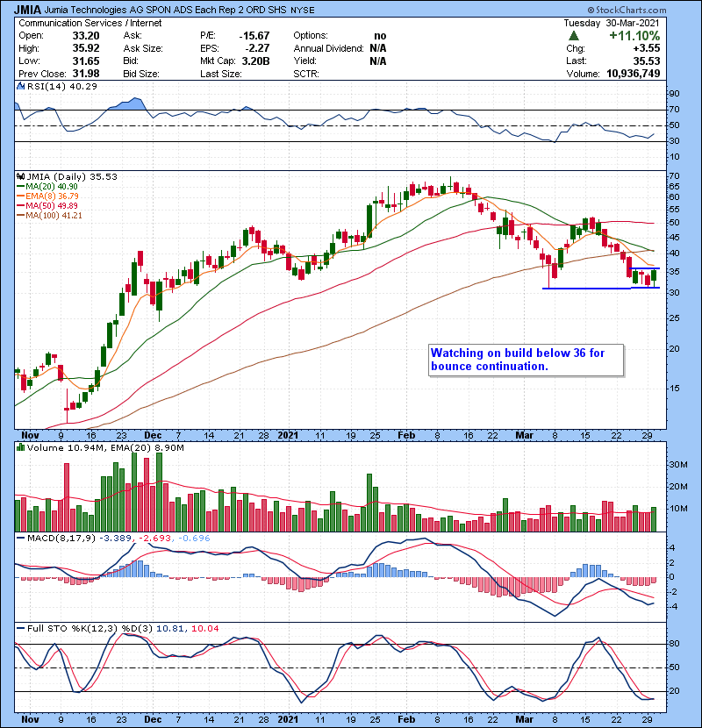
Task: Click the +11.10% percent change
Action: 634,36
